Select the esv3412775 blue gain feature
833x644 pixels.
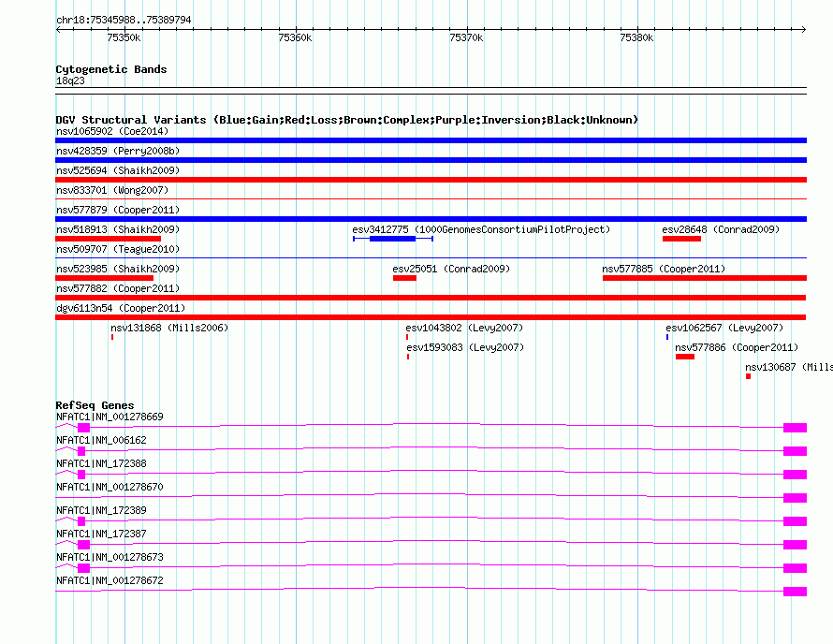(x=393, y=239)
